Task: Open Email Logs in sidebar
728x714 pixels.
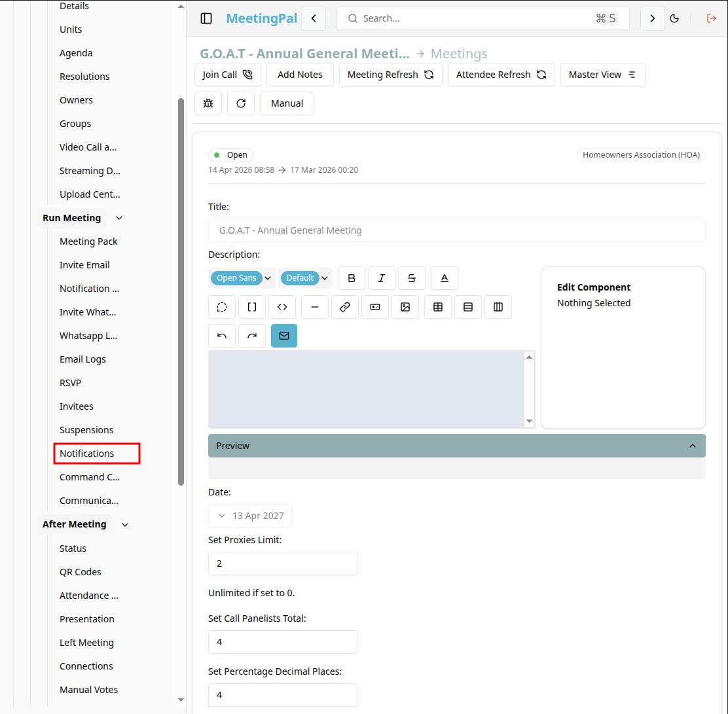Action: [82, 359]
